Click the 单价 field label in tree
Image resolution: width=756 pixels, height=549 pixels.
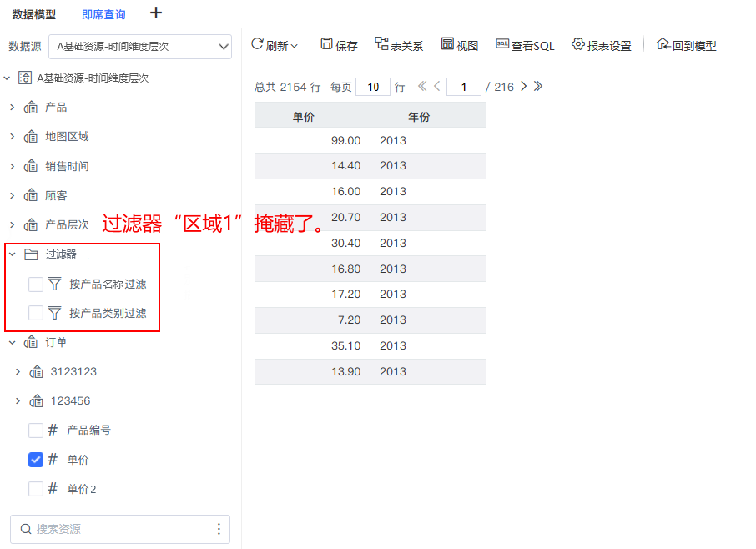pyautogui.click(x=78, y=460)
